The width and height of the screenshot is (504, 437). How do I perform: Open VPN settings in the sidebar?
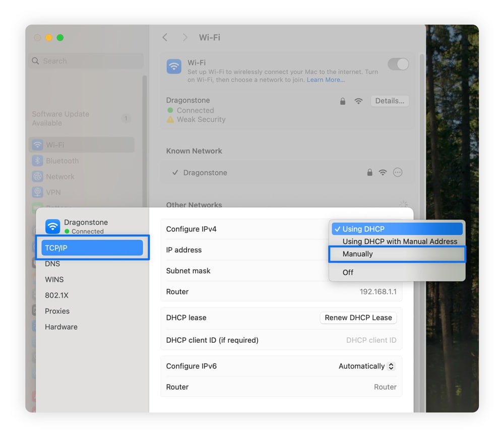pyautogui.click(x=53, y=192)
